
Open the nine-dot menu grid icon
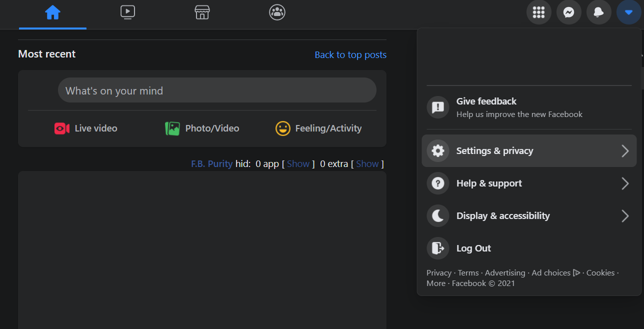click(x=538, y=12)
